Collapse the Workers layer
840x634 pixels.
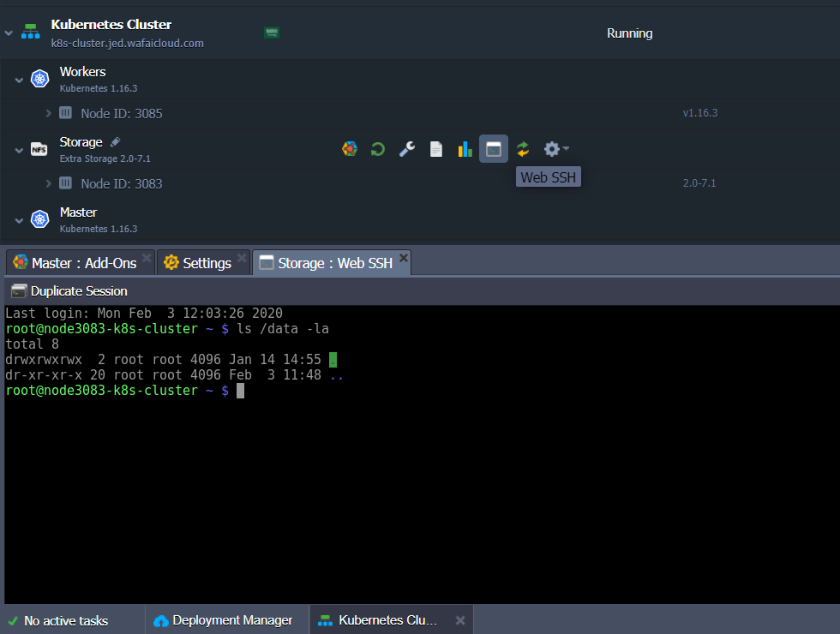coord(19,81)
